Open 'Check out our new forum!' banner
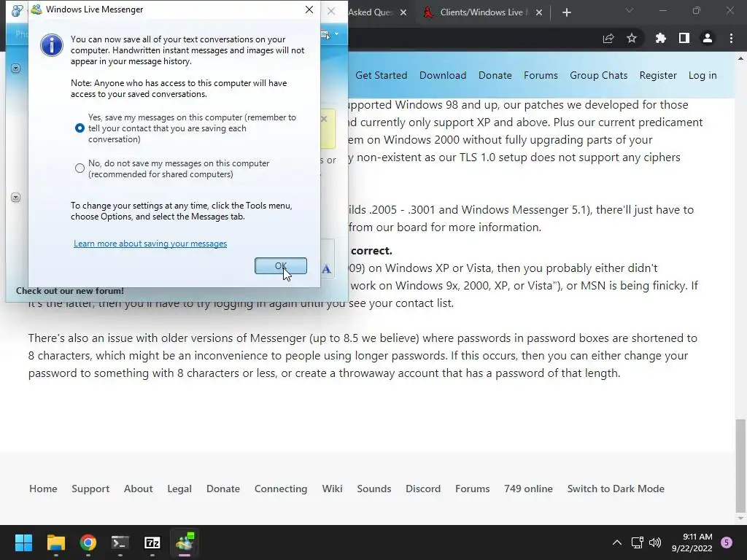This screenshot has height=560, width=747. point(69,291)
